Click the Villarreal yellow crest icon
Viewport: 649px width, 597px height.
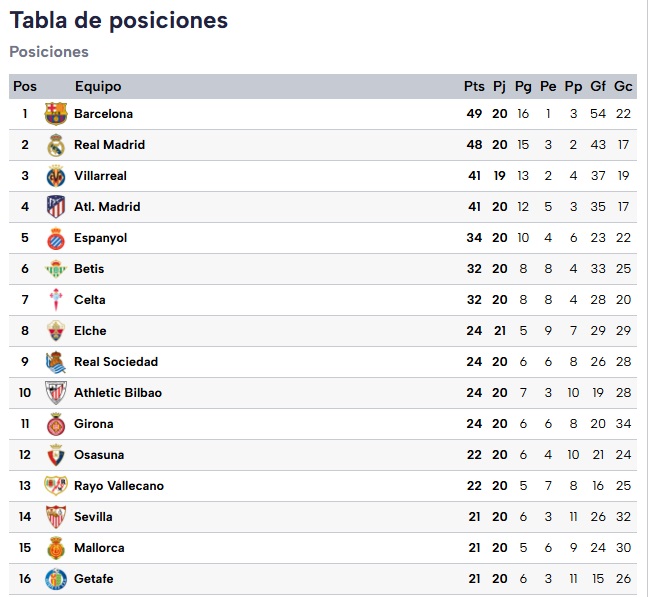coord(56,176)
